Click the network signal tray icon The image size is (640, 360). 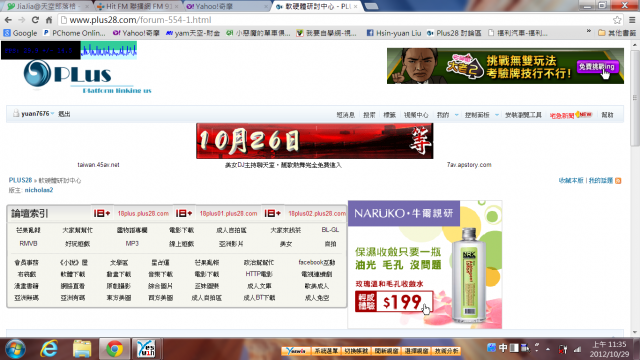coord(577,349)
